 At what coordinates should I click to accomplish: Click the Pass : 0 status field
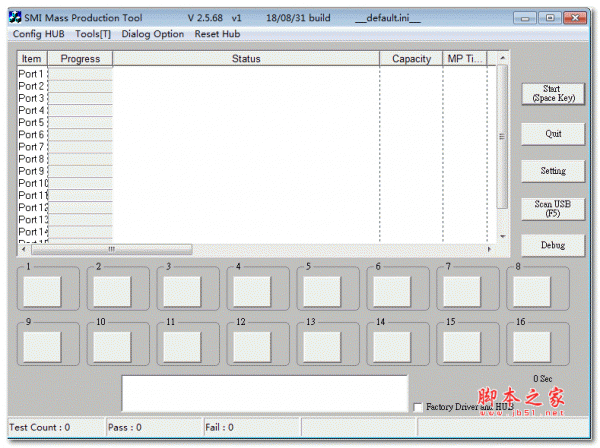pyautogui.click(x=155, y=427)
